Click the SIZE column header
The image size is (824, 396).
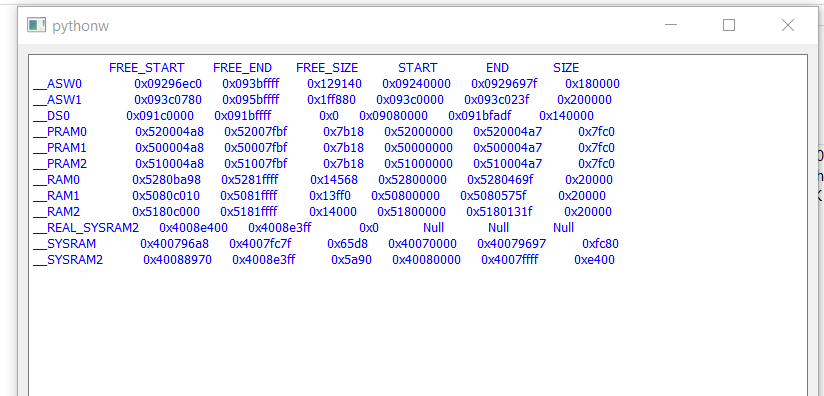[x=566, y=68]
